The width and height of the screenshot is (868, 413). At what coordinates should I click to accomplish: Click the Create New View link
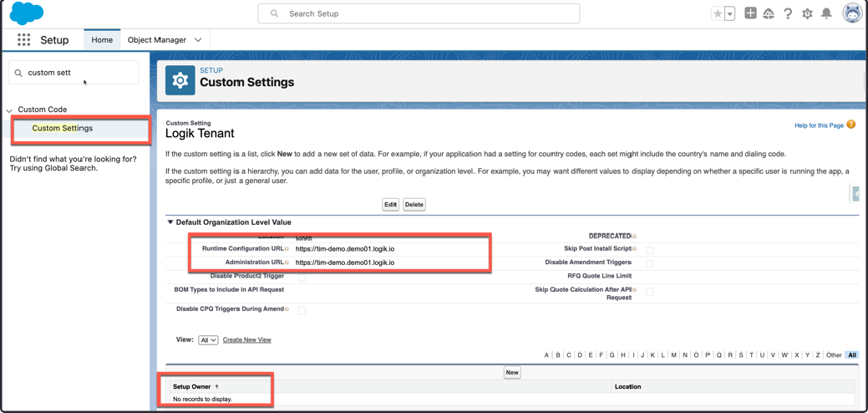pyautogui.click(x=247, y=340)
